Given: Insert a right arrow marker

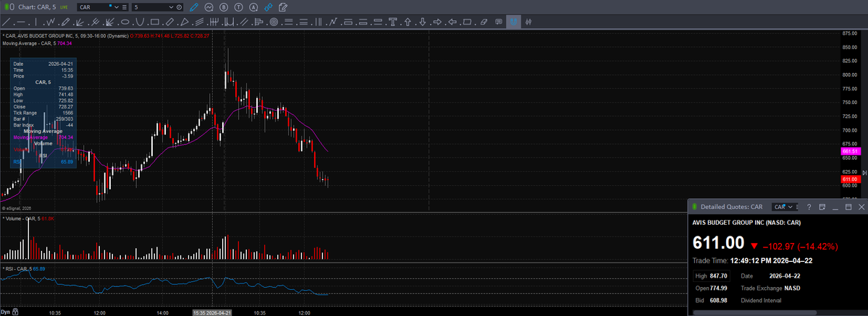Looking at the screenshot, I should pyautogui.click(x=437, y=22).
